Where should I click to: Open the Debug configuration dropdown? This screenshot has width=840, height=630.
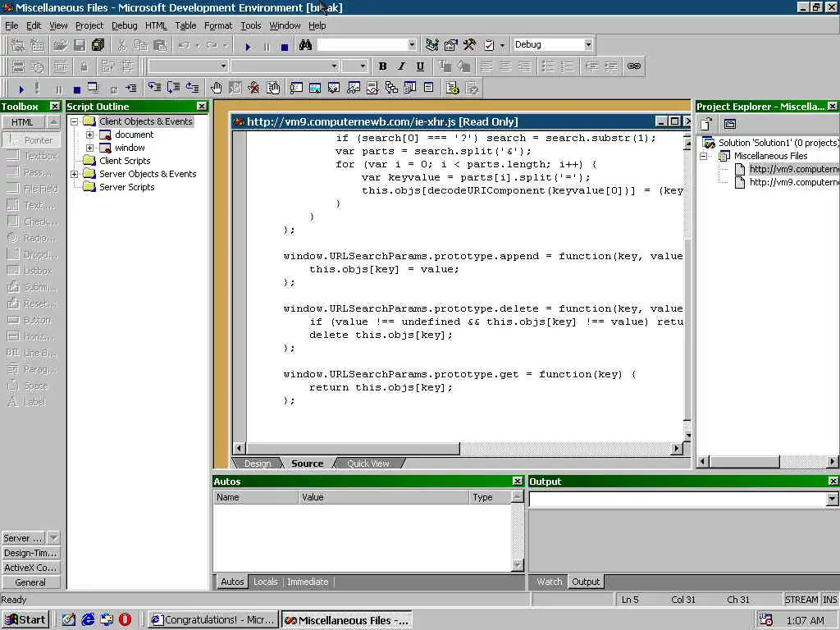click(588, 44)
